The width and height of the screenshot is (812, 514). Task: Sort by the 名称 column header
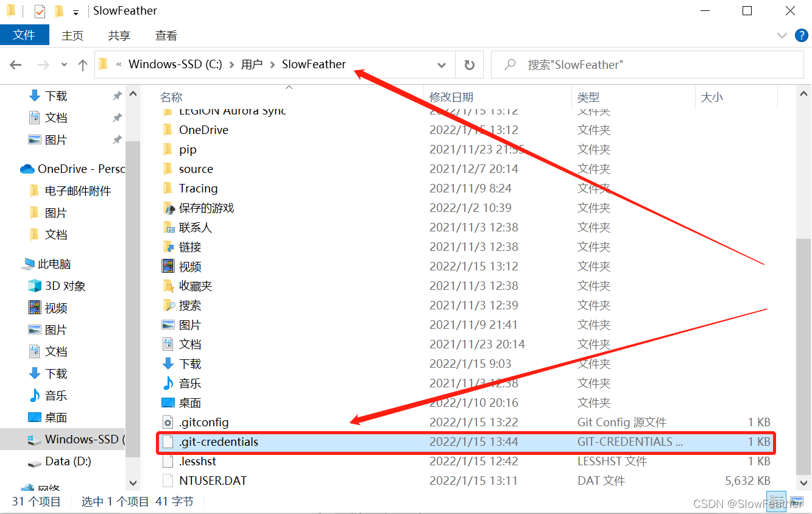(171, 97)
